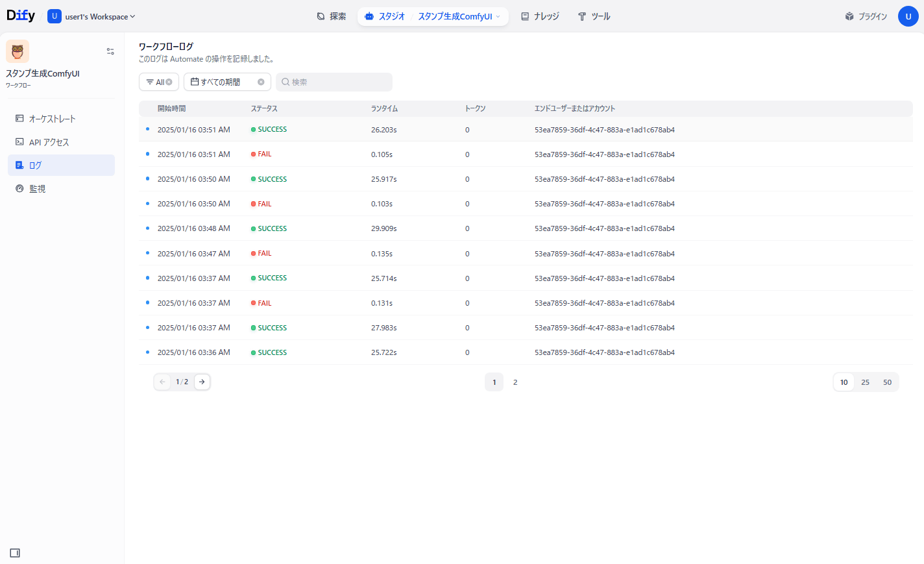Open the owl app icon thumbnail
Image resolution: width=924 pixels, height=564 pixels.
(x=18, y=51)
